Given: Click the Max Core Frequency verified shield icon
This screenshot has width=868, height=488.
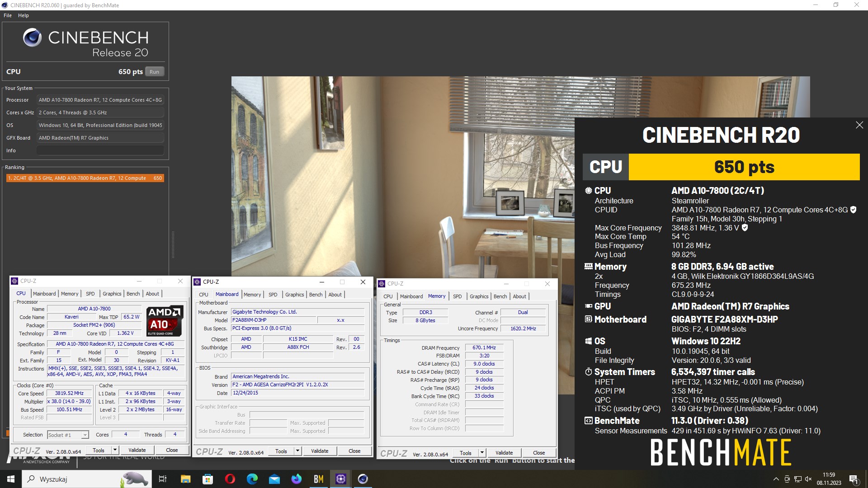Looking at the screenshot, I should click(x=745, y=228).
